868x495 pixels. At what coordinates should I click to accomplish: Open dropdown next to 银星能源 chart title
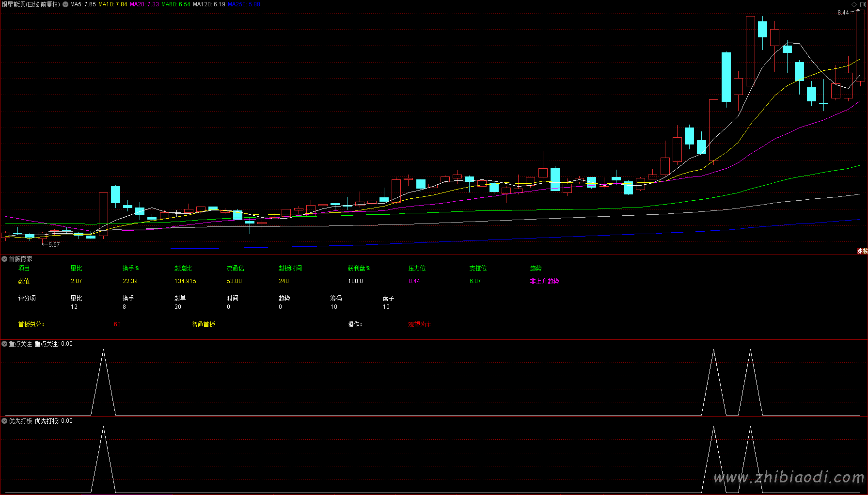coord(65,4)
